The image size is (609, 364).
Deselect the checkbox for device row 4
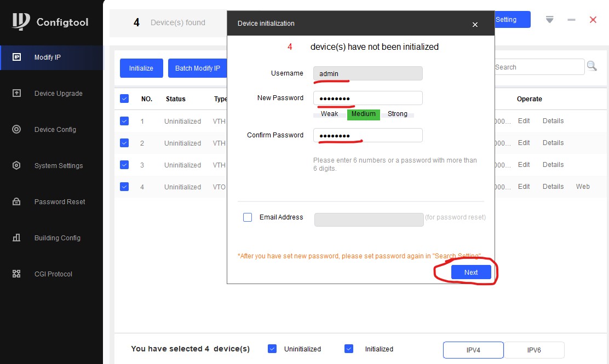[x=124, y=187]
